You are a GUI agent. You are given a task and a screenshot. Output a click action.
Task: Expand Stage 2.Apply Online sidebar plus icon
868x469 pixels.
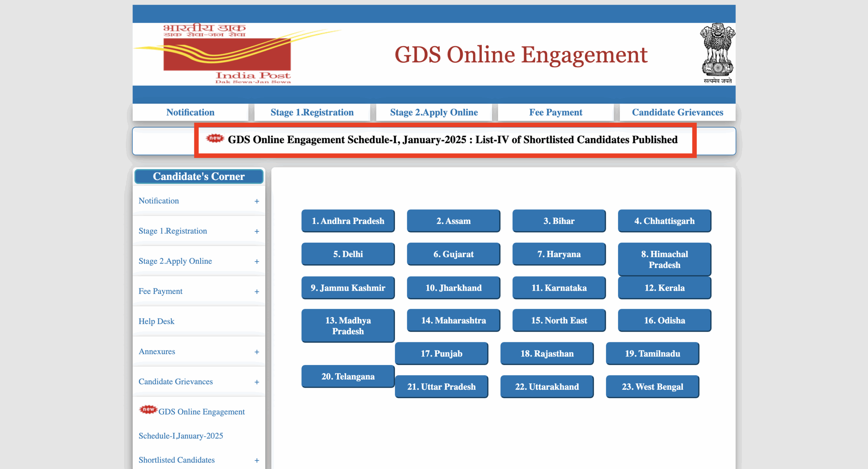pyautogui.click(x=257, y=262)
